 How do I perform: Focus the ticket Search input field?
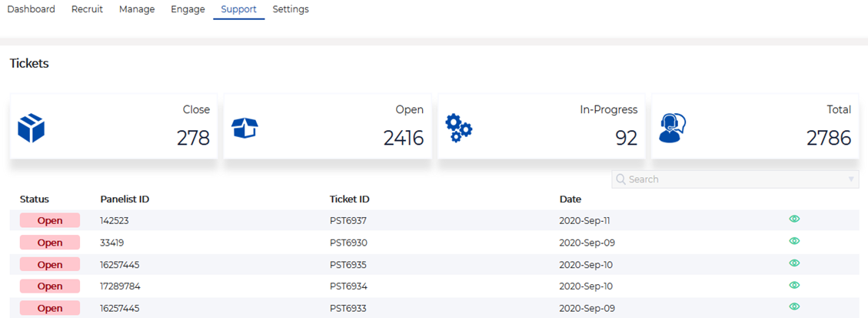pos(730,179)
